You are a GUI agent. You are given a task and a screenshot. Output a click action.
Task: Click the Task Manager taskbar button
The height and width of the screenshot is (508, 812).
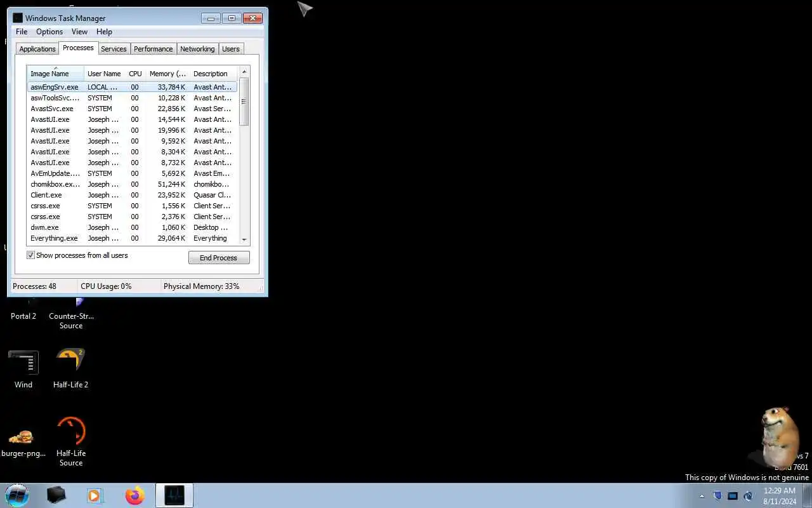click(174, 495)
